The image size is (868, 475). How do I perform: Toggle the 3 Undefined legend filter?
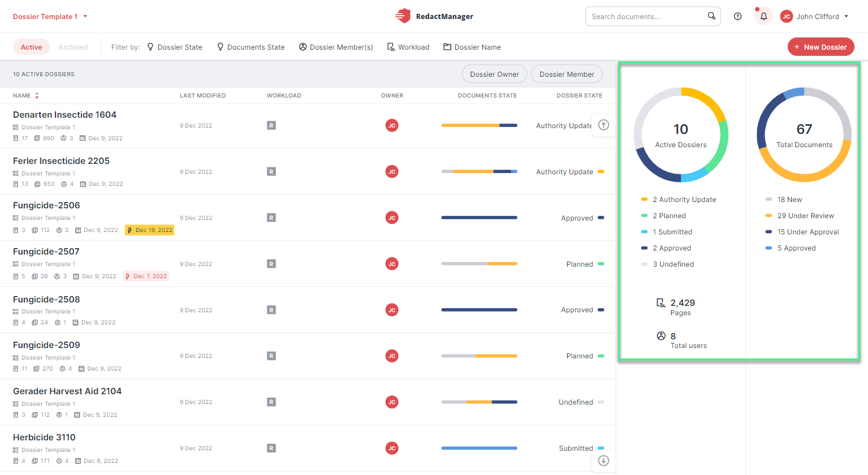pyautogui.click(x=668, y=264)
